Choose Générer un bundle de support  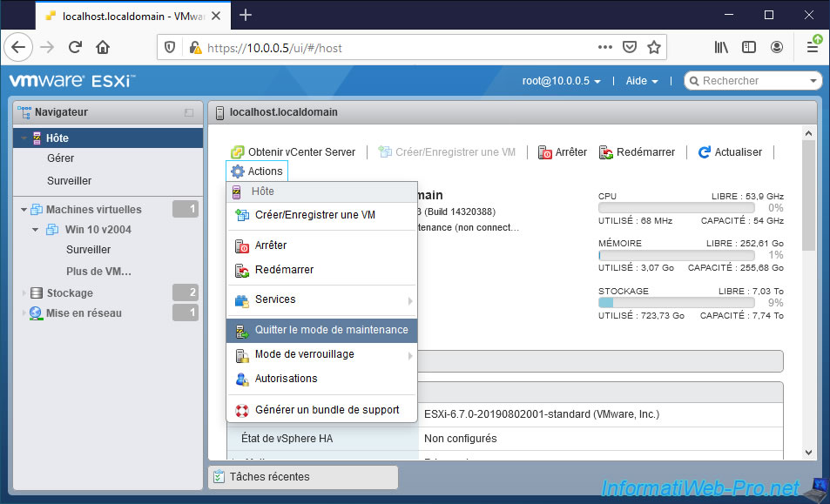tap(327, 410)
